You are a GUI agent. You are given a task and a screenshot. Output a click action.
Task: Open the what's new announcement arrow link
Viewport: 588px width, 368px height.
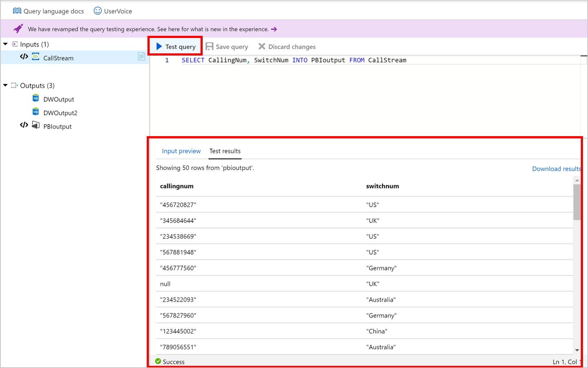[x=274, y=29]
